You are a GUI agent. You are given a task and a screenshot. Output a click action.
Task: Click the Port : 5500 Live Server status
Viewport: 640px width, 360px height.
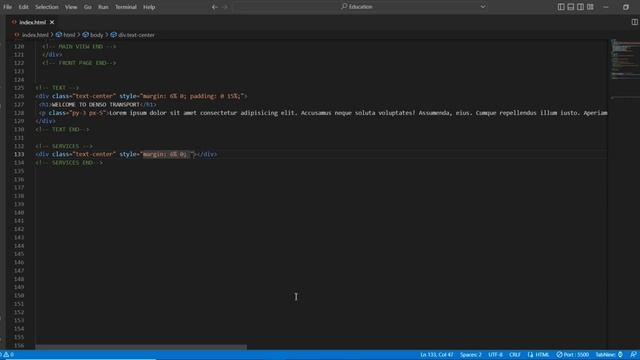click(x=573, y=355)
